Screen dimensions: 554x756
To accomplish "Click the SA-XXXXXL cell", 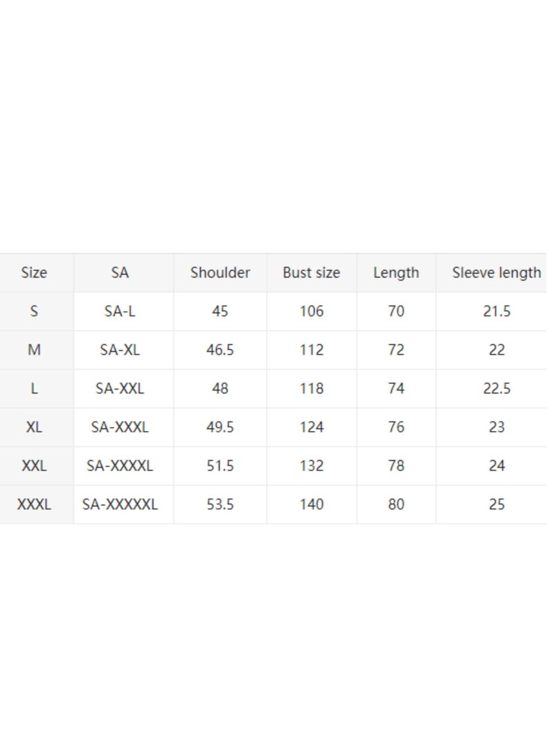I will coord(120,504).
